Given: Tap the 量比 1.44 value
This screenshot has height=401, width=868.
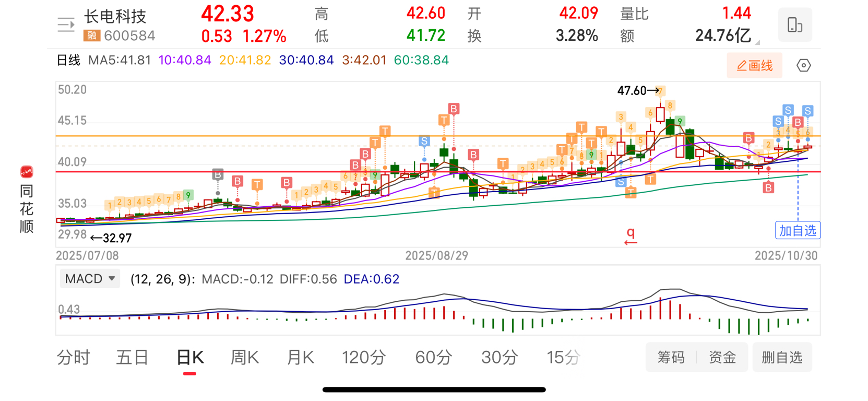Looking at the screenshot, I should point(736,13).
